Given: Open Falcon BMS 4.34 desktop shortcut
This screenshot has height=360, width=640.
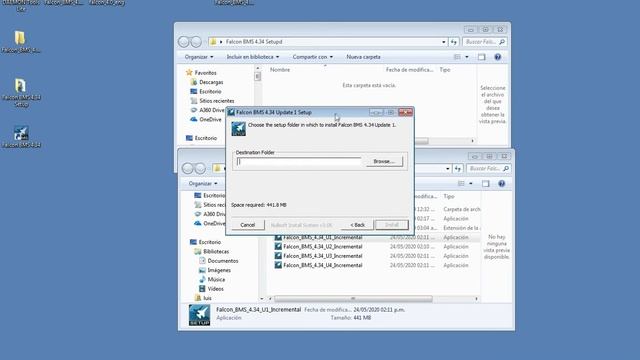Looking at the screenshot, I should (x=21, y=137).
